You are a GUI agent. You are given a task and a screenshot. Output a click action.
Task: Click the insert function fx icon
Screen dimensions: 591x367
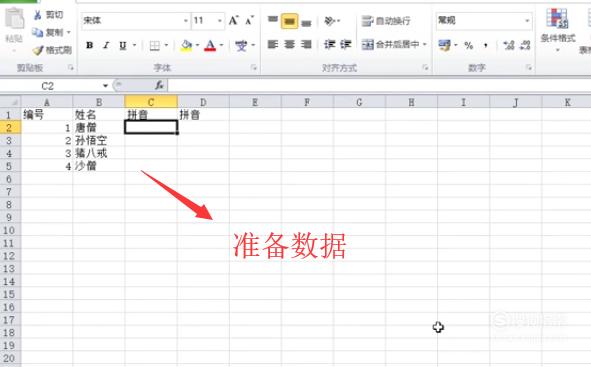[159, 86]
